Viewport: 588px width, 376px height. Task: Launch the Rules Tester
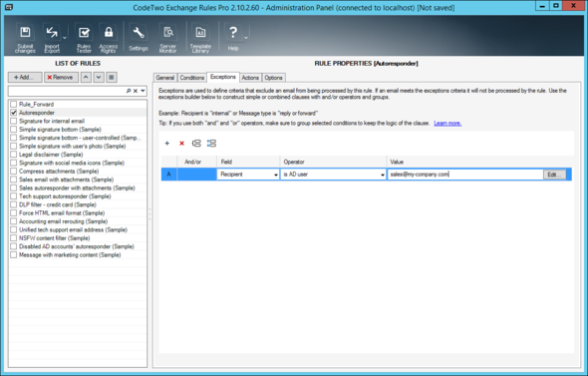pyautogui.click(x=84, y=39)
